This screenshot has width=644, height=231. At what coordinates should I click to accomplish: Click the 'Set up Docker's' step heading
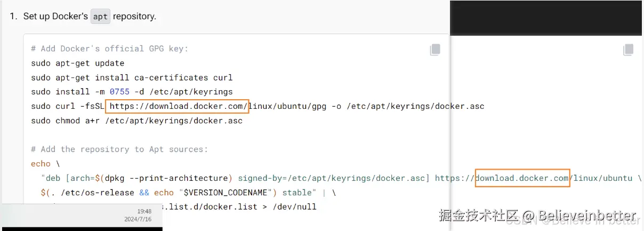55,17
